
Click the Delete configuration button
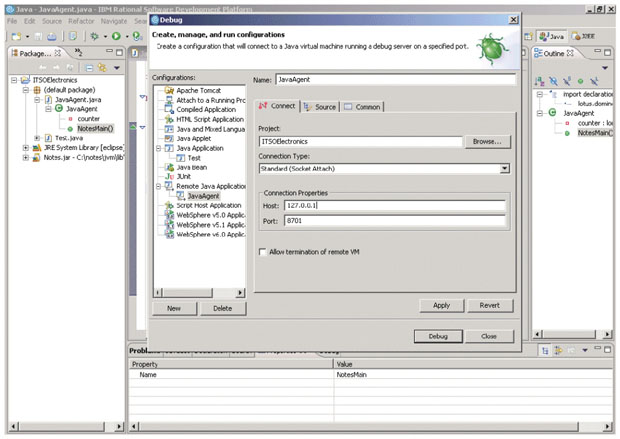[223, 308]
